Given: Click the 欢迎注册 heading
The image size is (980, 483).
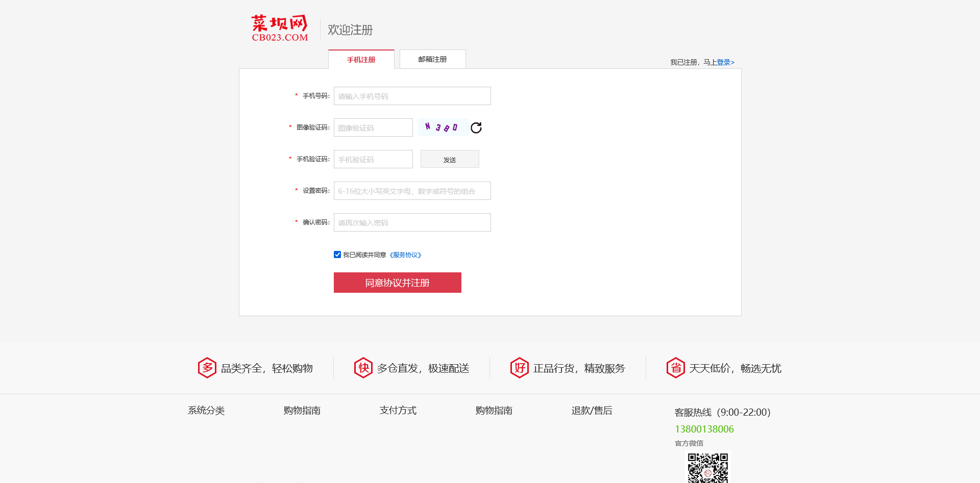Looking at the screenshot, I should tap(350, 30).
